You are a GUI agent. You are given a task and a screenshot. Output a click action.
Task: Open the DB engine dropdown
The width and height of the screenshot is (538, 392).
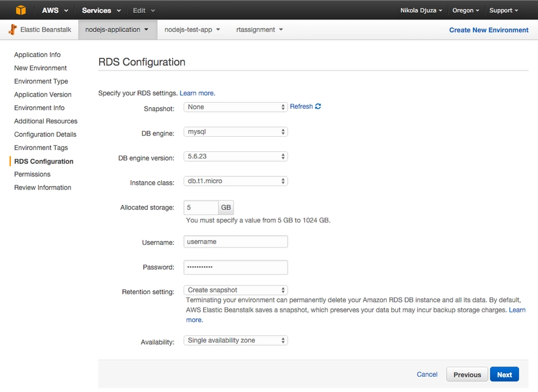[235, 132]
